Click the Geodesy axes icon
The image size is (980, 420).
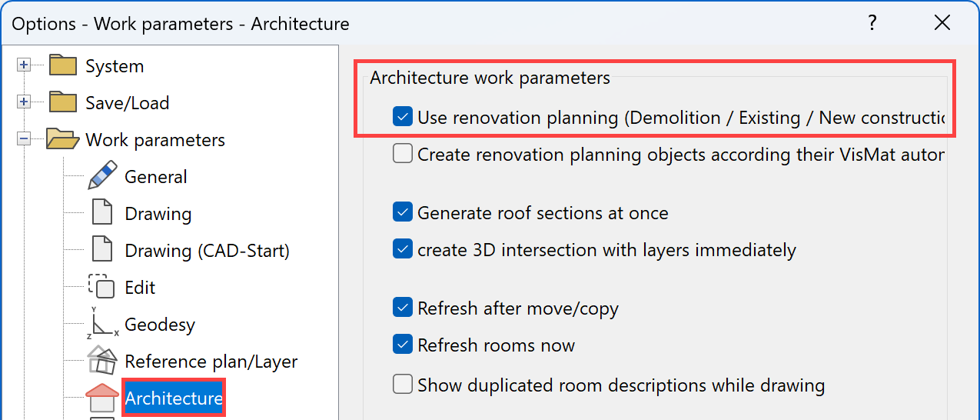[102, 324]
